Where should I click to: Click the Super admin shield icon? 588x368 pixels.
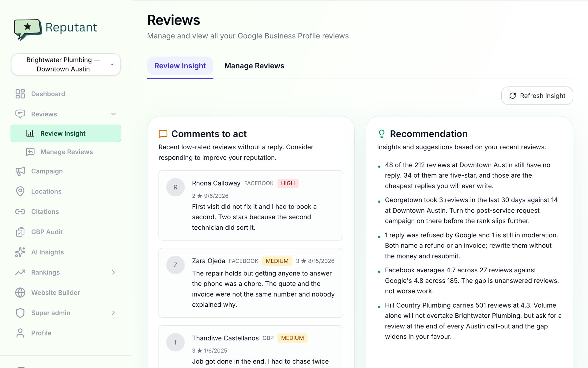(x=20, y=313)
